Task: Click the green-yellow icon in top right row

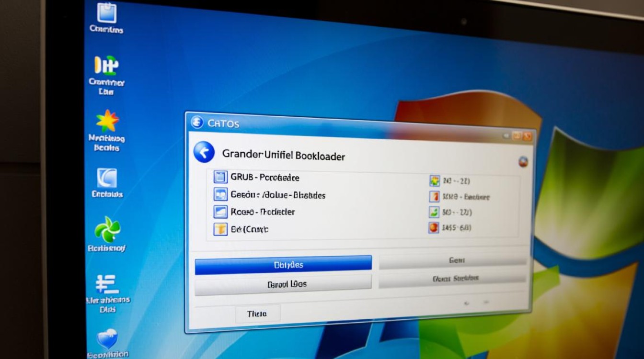Action: tap(435, 180)
